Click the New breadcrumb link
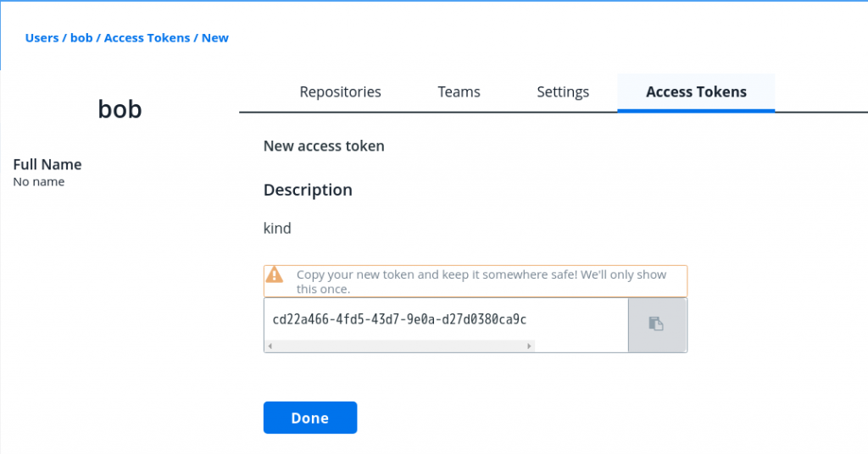The image size is (868, 454). click(x=214, y=37)
